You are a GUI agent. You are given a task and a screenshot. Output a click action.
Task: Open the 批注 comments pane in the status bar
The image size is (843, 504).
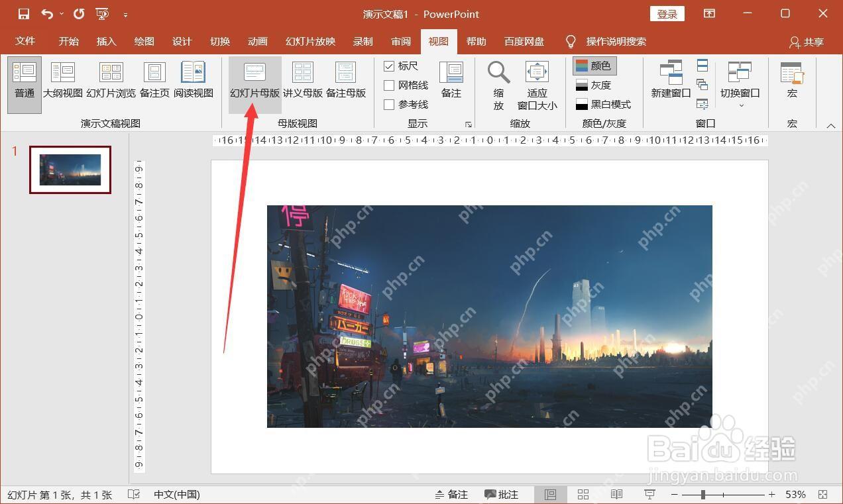pos(501,494)
